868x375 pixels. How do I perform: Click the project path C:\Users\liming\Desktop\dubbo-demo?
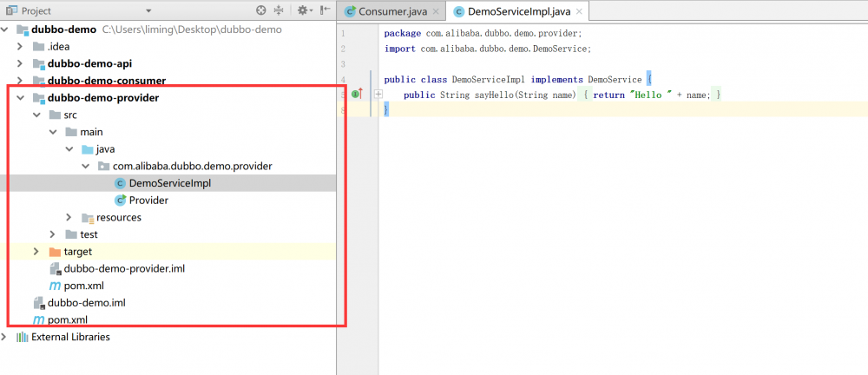coord(192,30)
